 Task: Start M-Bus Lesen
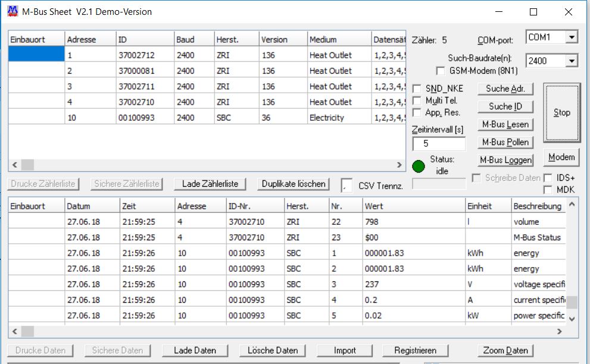click(505, 124)
